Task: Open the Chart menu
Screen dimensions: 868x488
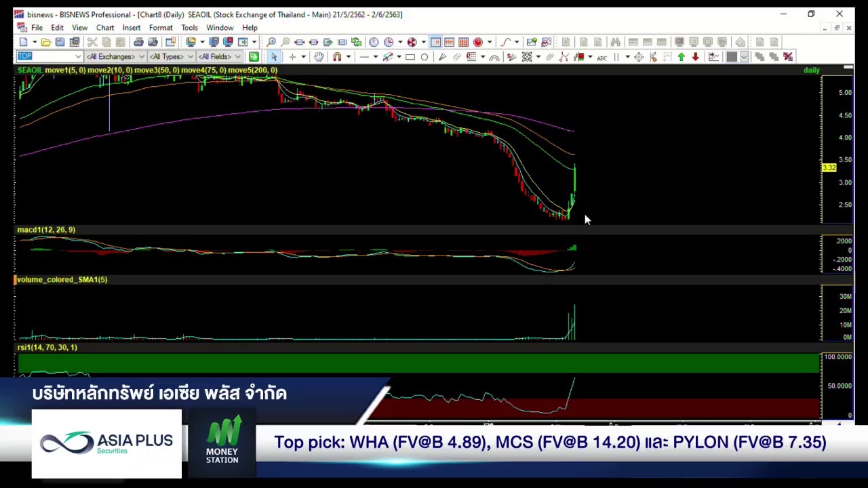Action: 105,28
